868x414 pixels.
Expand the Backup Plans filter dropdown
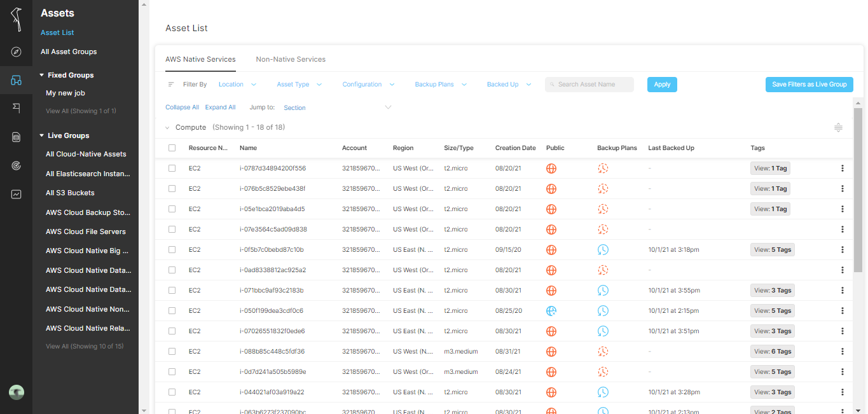(x=441, y=85)
